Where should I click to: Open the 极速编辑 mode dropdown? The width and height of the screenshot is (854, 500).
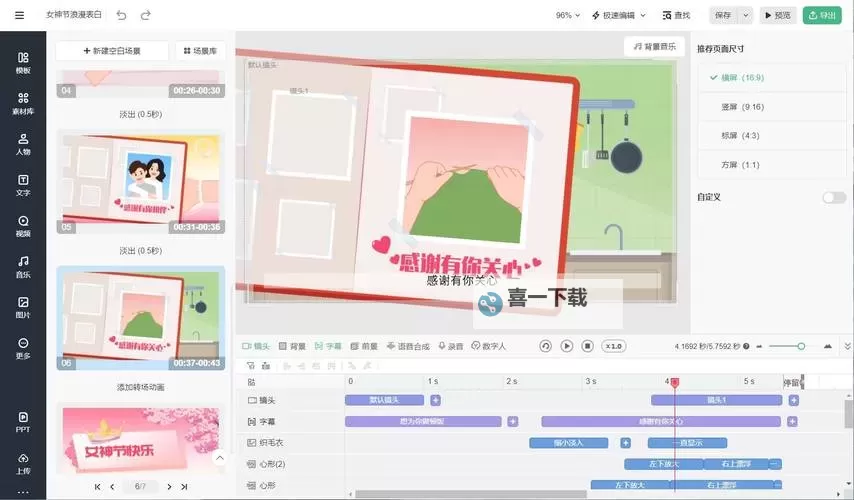(x=619, y=15)
